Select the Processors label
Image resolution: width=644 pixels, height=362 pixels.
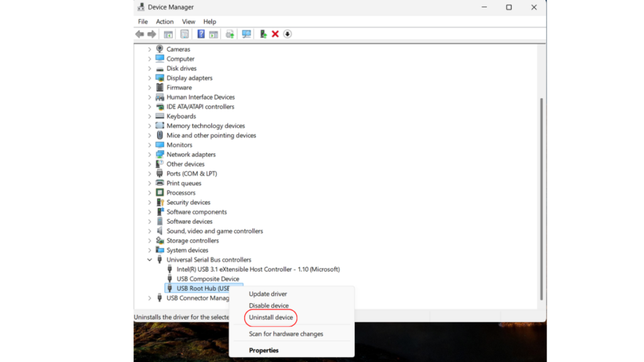point(180,192)
